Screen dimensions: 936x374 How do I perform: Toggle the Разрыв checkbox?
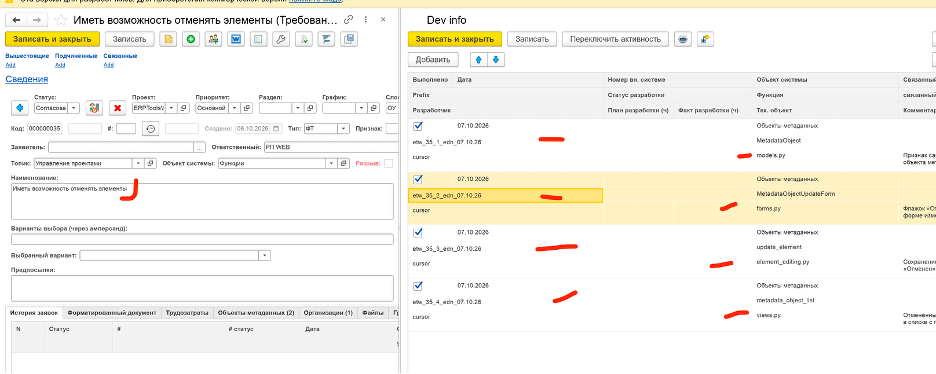tap(389, 163)
